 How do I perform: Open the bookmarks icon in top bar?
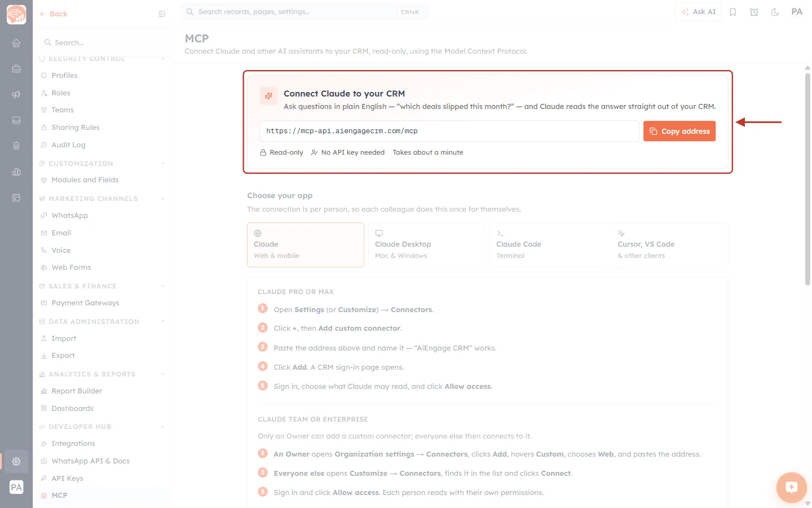point(733,12)
